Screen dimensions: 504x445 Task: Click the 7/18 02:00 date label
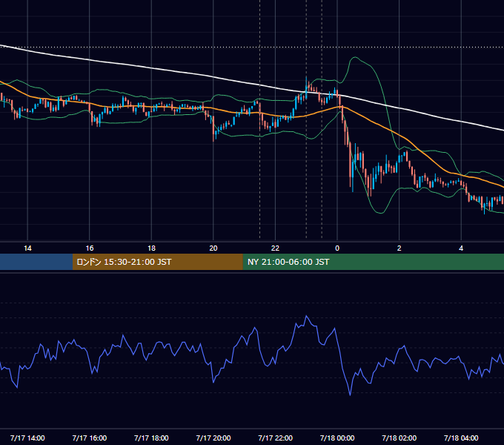399,438
